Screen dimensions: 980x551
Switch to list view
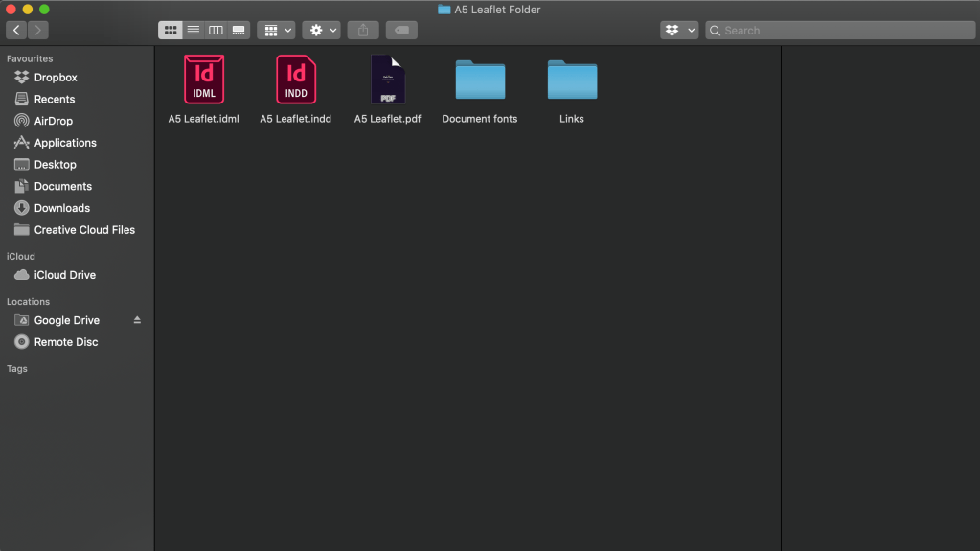pos(194,31)
